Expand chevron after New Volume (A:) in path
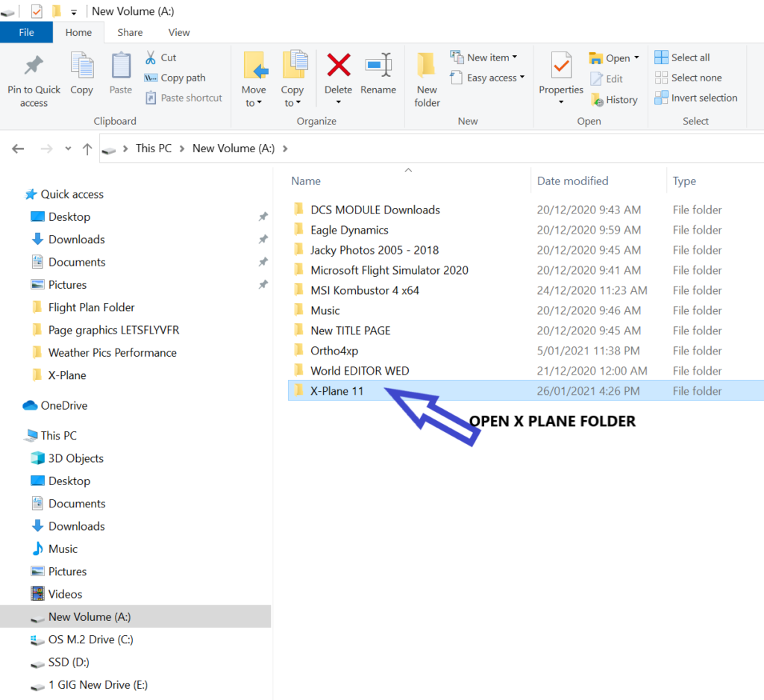Image resolution: width=764 pixels, height=700 pixels. (285, 149)
